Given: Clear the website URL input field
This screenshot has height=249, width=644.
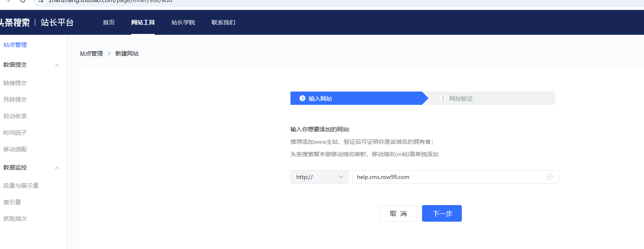Looking at the screenshot, I should [549, 177].
